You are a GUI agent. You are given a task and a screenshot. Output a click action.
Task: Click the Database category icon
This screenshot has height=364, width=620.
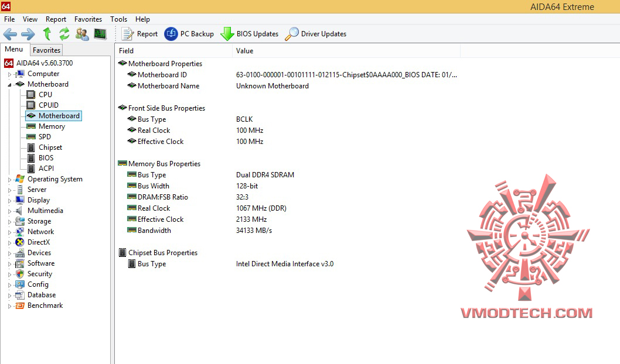(20, 295)
